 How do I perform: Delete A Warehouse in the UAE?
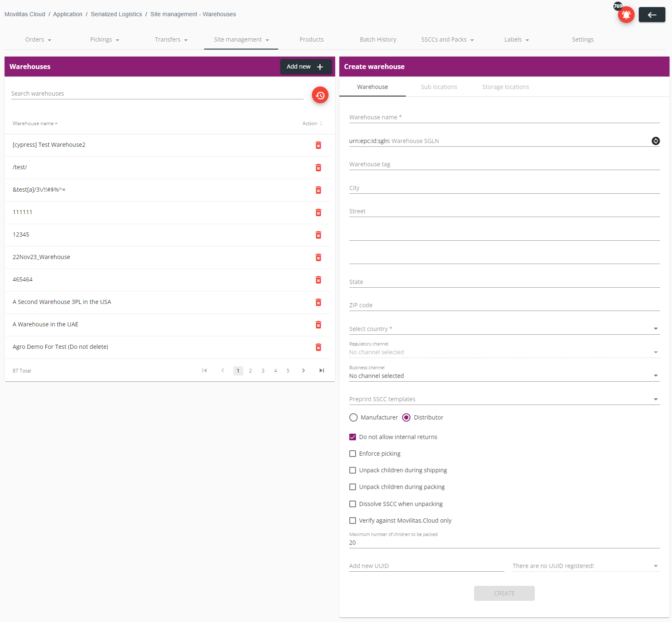318,325
